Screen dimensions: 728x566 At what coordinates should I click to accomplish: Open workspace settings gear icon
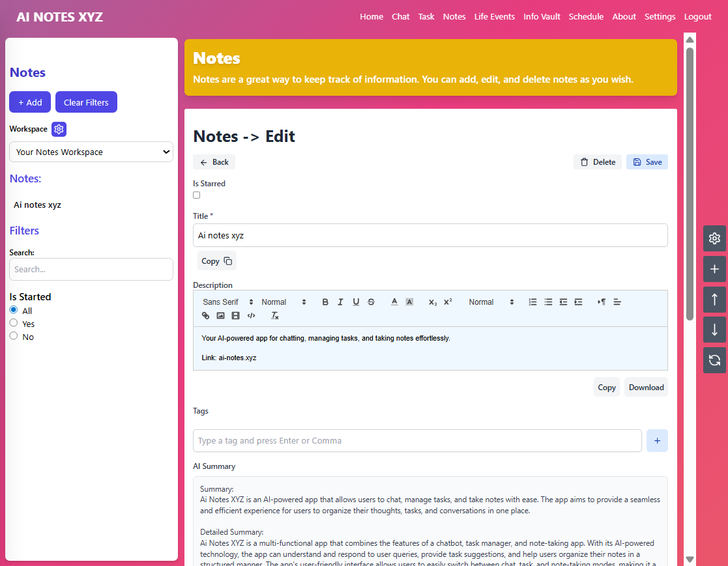[59, 129]
